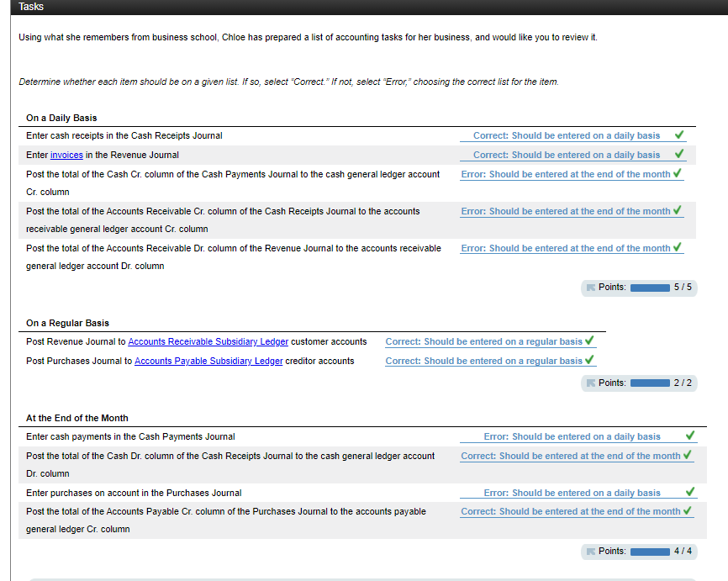The image size is (728, 581).
Task: Click green checkmark beside Enter cash receipts answer
Action: click(679, 135)
